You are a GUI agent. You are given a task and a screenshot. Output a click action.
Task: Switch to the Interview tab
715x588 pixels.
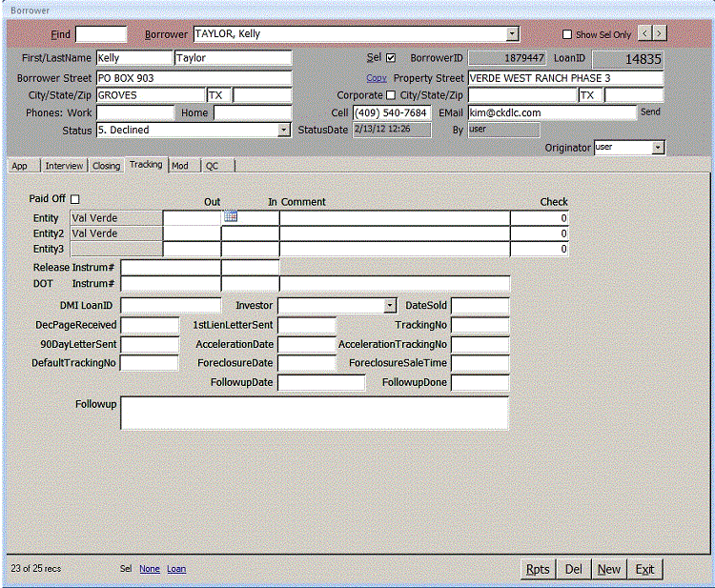(x=65, y=166)
